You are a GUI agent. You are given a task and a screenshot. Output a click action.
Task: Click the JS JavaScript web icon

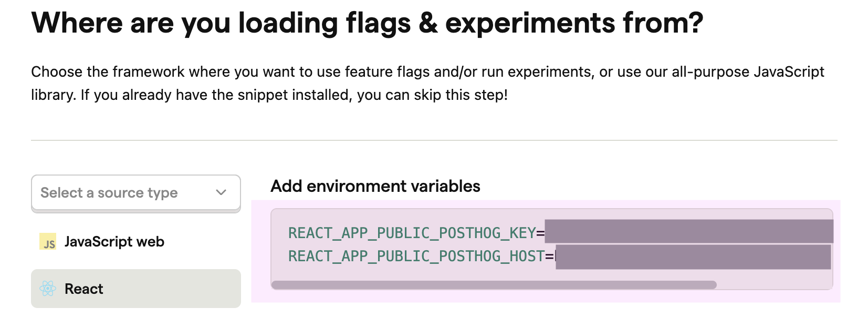point(48,242)
